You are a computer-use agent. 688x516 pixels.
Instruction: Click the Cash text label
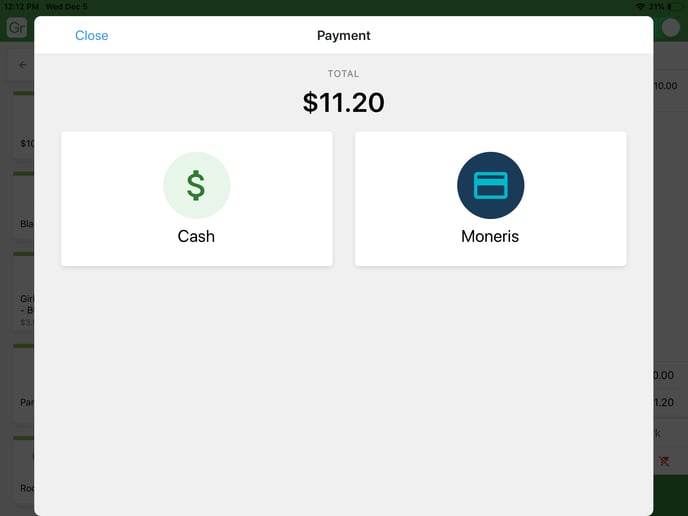pyautogui.click(x=196, y=236)
